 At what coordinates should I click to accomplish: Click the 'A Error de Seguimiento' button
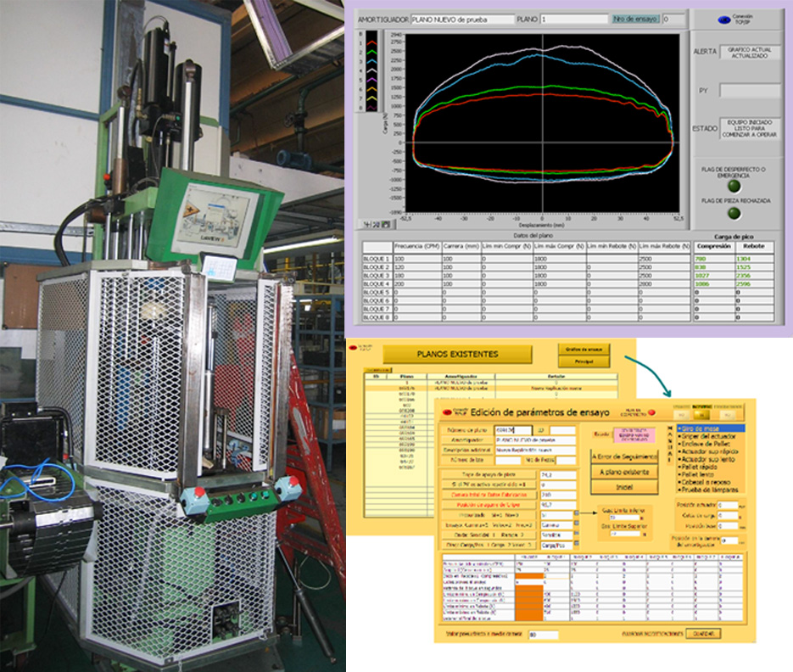click(x=624, y=456)
